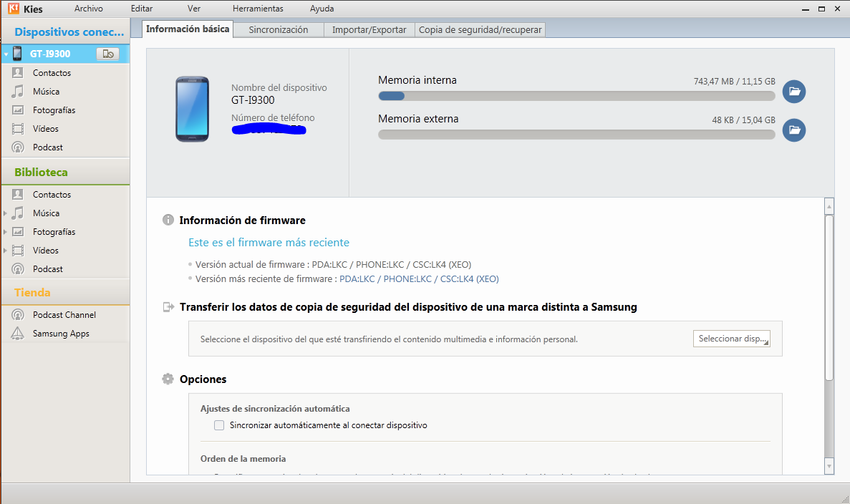Click '48 KB / 15,04 GB' value
Viewport: 850px width, 504px height.
coord(744,120)
